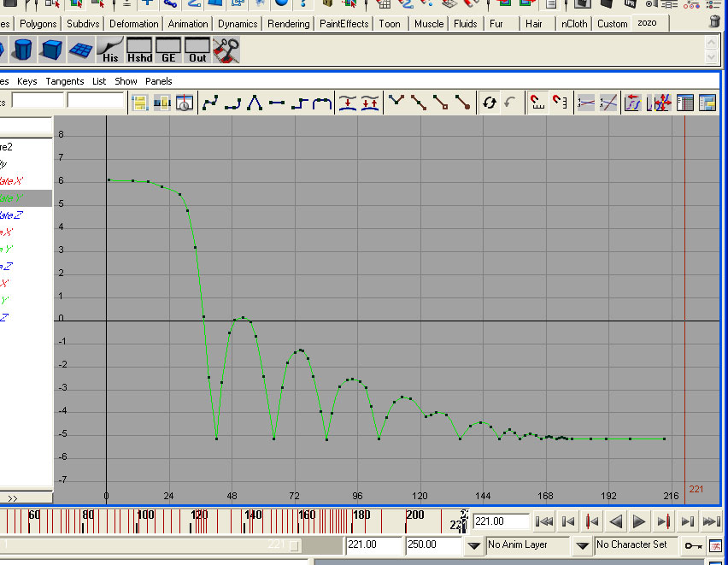Click the second stats value field
Image resolution: width=728 pixels, height=565 pixels.
(x=96, y=100)
